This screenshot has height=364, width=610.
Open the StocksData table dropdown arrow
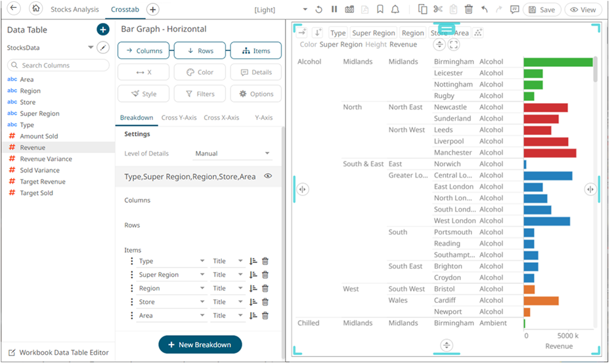coord(91,47)
